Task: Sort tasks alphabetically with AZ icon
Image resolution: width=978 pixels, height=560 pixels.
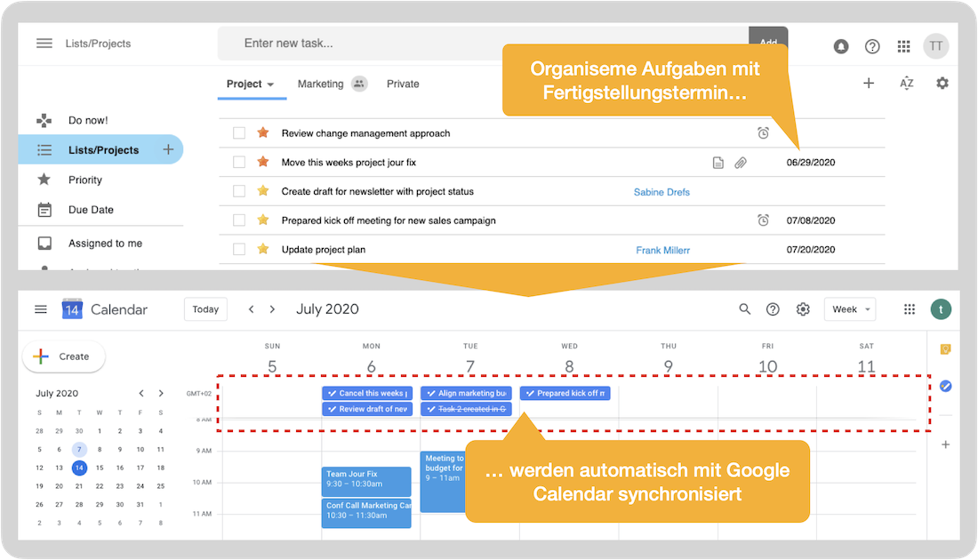Action: 906,83
